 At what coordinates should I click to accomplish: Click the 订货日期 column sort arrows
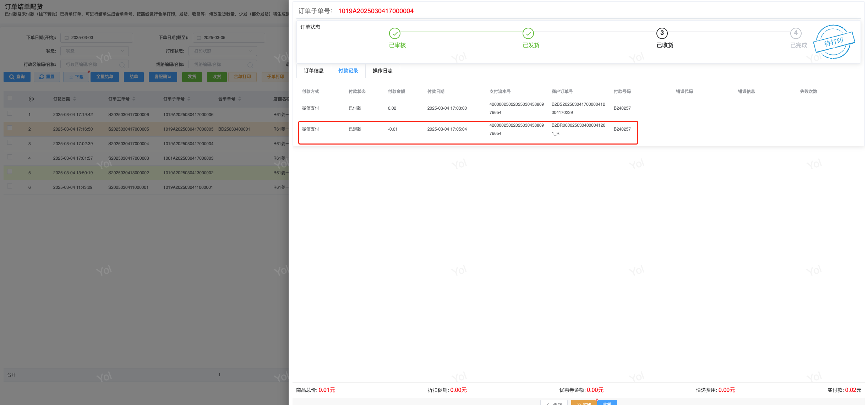[x=75, y=99]
